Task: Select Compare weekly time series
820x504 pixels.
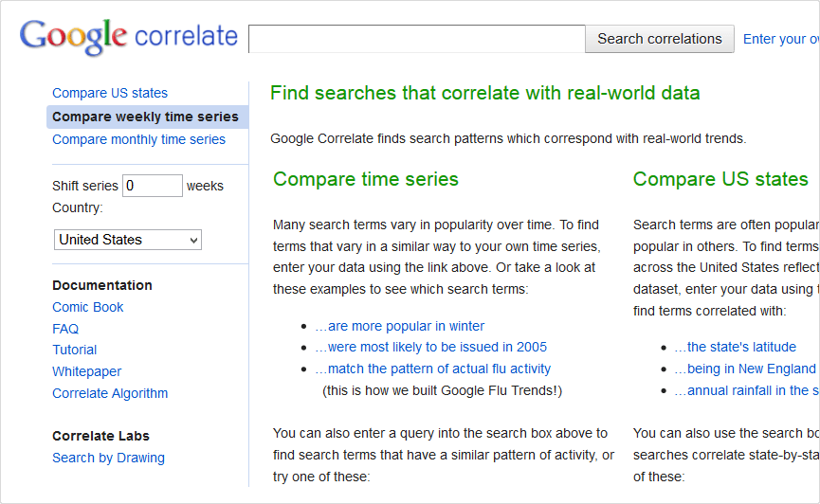Action: coord(148,117)
